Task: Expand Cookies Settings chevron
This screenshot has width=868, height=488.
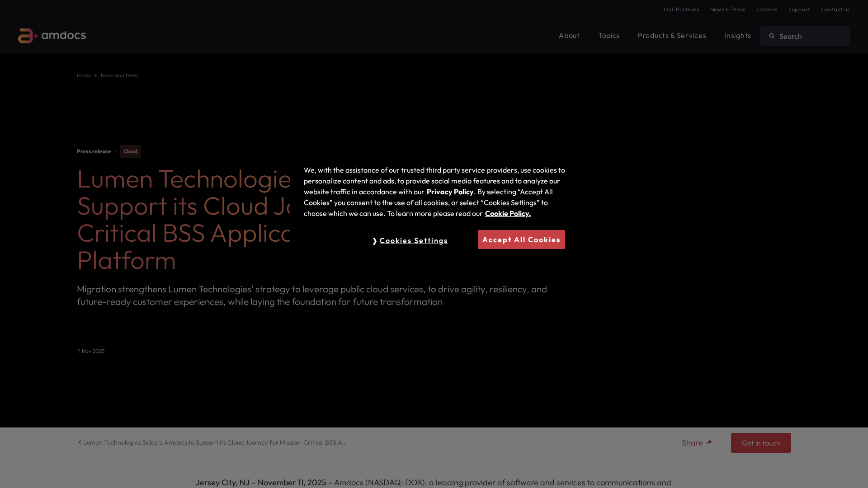Action: point(375,241)
